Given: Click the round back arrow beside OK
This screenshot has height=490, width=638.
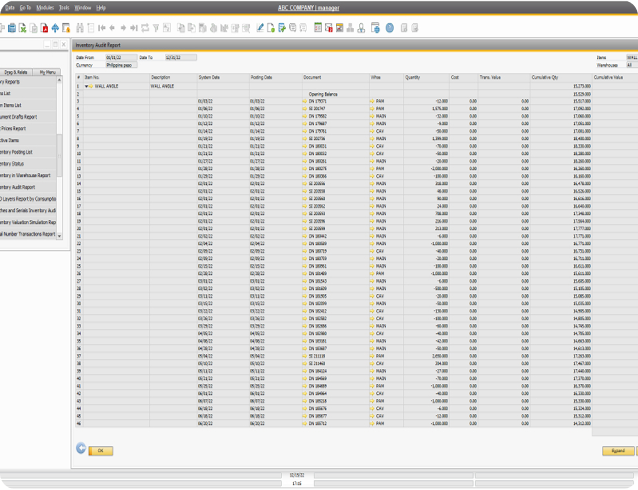Looking at the screenshot, I should (81, 450).
